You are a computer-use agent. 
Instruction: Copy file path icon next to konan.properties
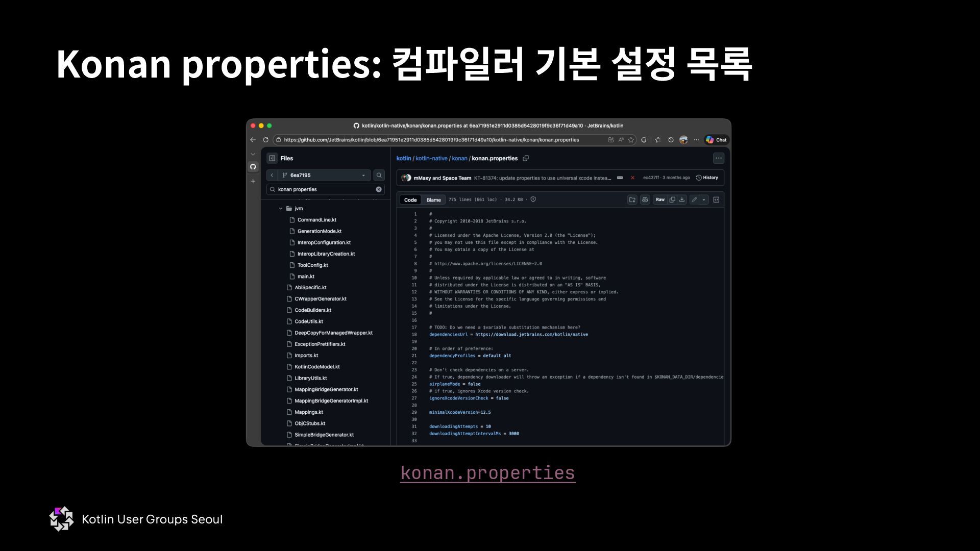526,158
